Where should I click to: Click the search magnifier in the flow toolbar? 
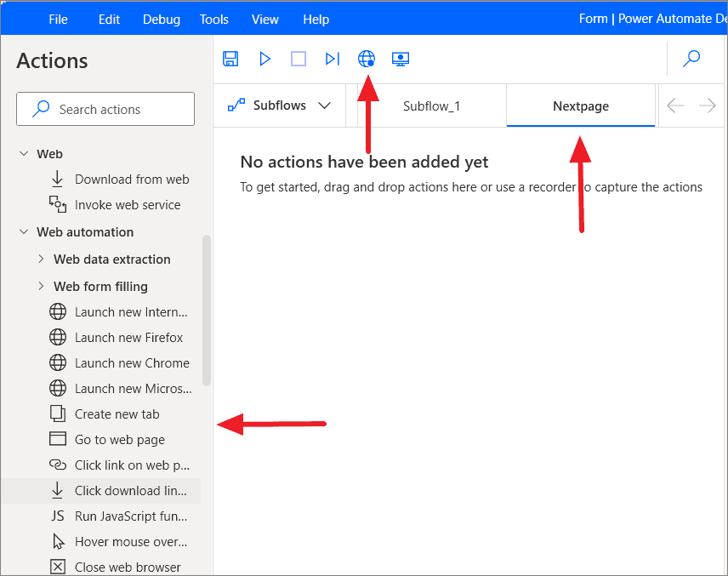691,60
